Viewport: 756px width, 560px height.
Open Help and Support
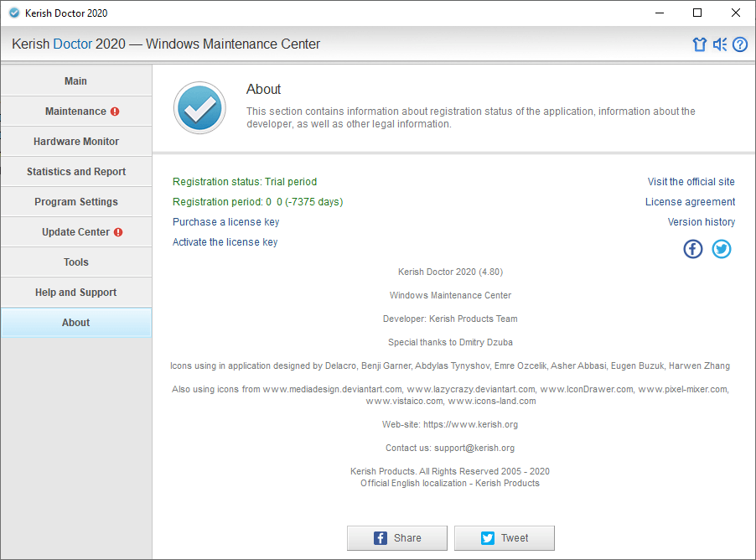point(76,293)
